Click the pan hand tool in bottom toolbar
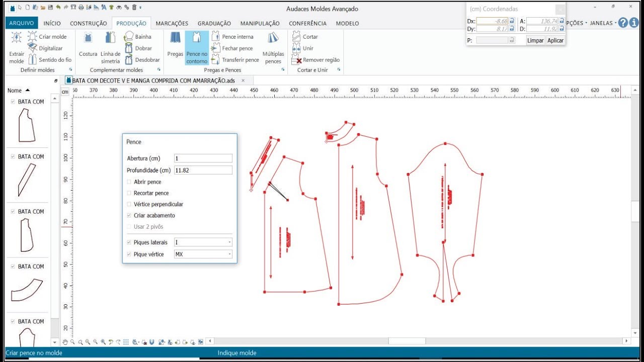 65,342
